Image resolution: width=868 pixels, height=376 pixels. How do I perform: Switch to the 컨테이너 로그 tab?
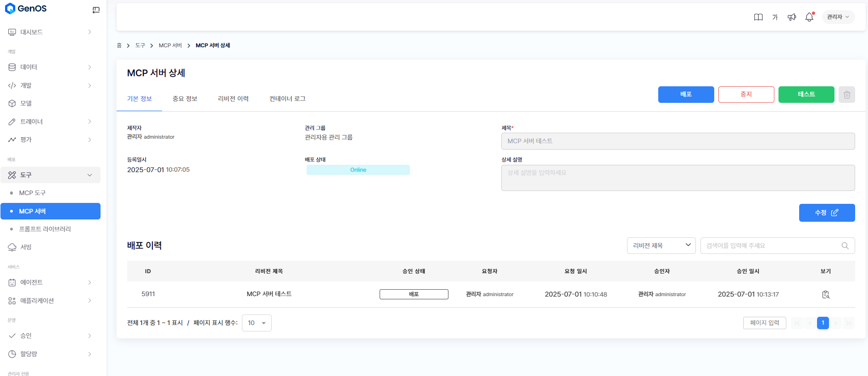[x=287, y=99]
